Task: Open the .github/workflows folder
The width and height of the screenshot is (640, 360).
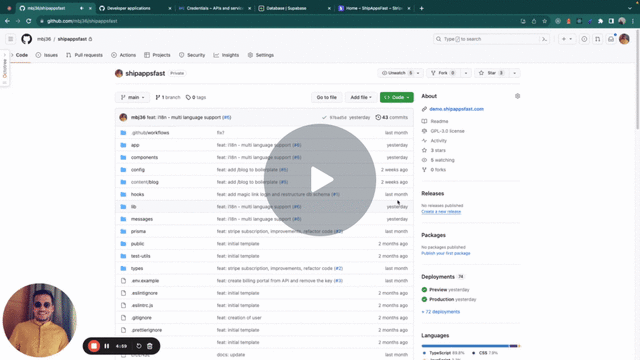Action: (150, 133)
